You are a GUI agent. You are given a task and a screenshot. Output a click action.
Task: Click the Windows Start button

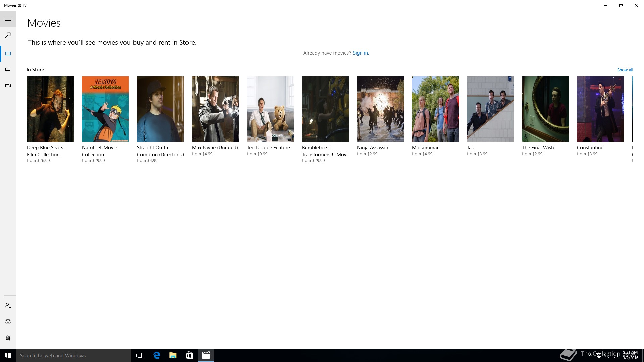coord(8,355)
